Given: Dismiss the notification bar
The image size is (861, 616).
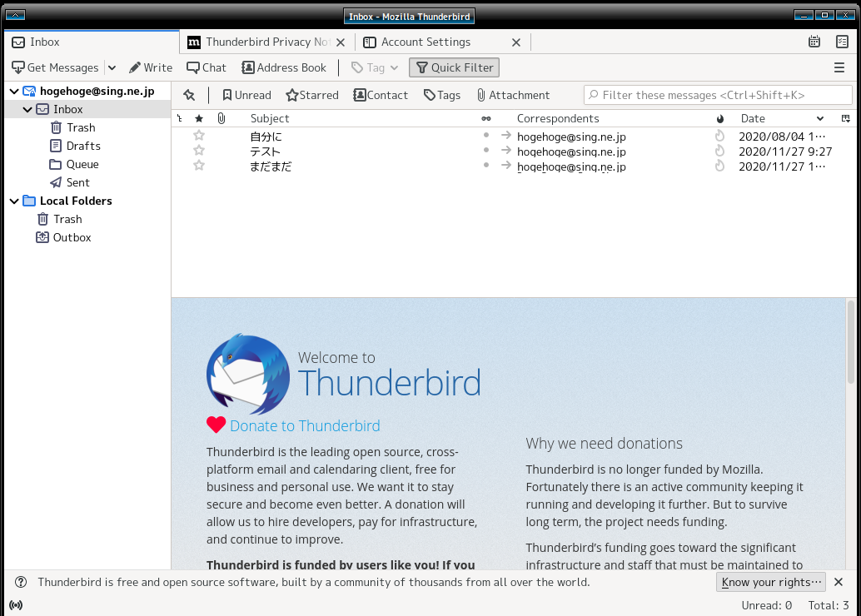Looking at the screenshot, I should point(839,582).
